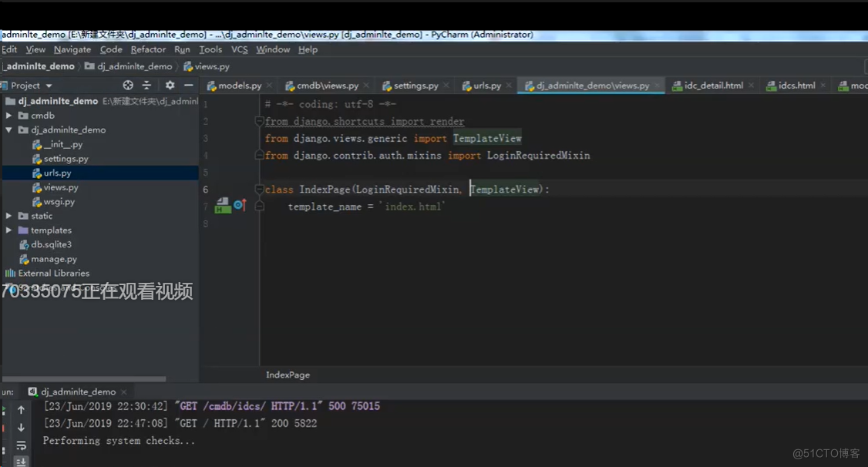Open the Project panel settings gear

170,86
